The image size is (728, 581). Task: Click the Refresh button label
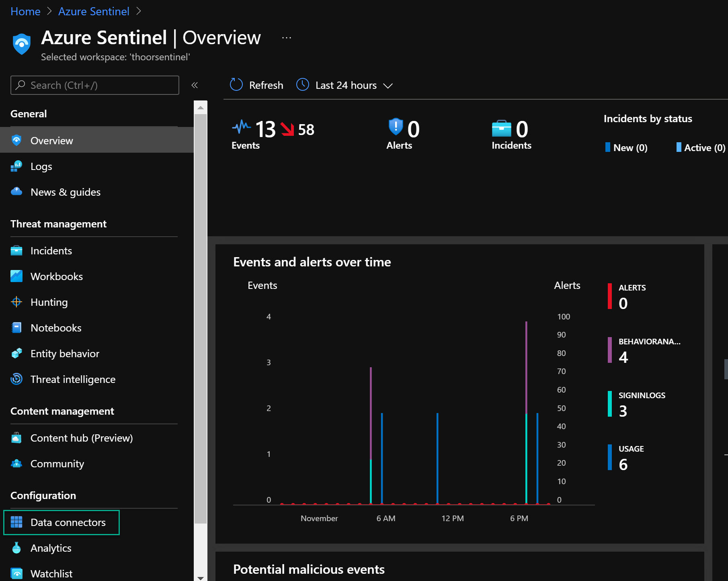pos(266,85)
